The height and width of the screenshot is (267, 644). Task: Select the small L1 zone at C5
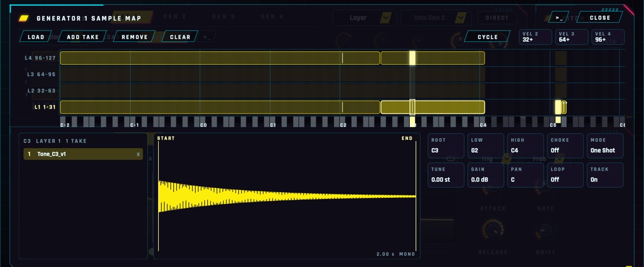pyautogui.click(x=564, y=107)
